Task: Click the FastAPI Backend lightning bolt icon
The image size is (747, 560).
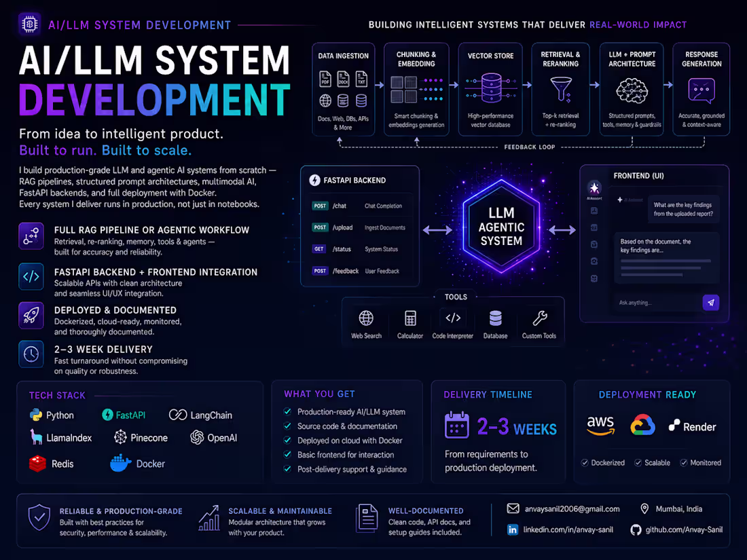Action: 314,180
